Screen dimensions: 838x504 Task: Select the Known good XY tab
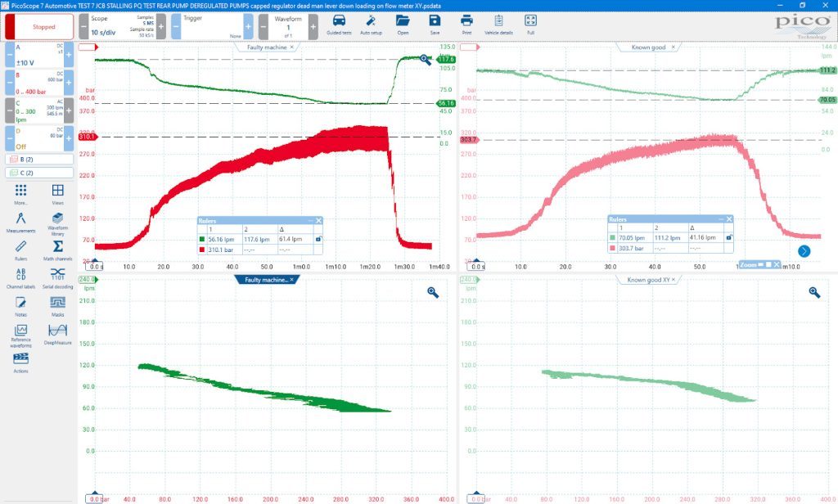click(648, 280)
